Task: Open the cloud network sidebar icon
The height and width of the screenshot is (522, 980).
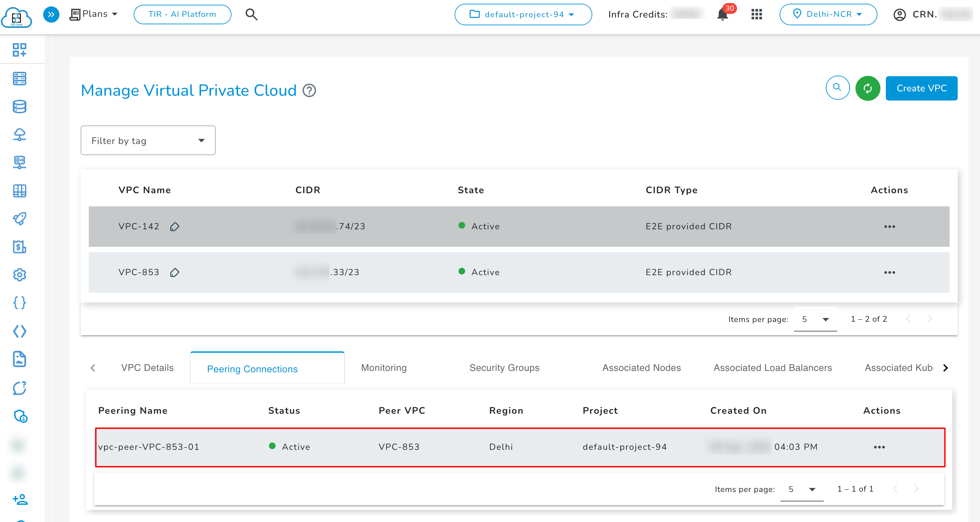Action: tap(19, 135)
